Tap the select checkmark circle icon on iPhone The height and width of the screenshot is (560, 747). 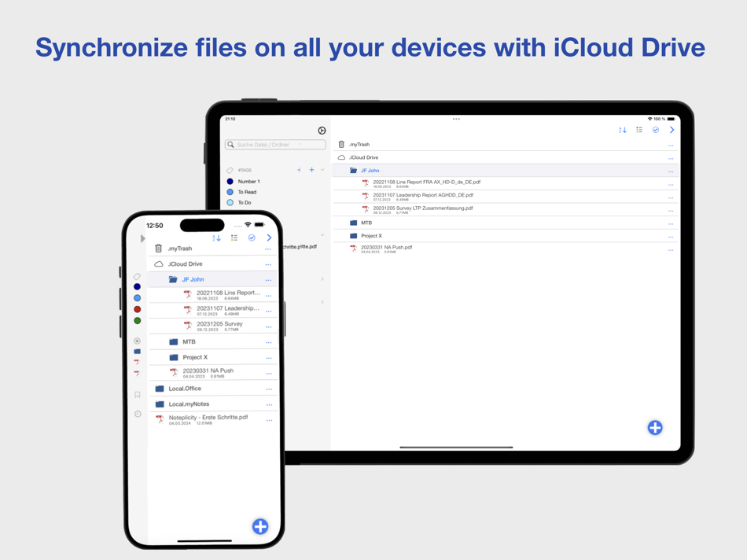pos(252,238)
